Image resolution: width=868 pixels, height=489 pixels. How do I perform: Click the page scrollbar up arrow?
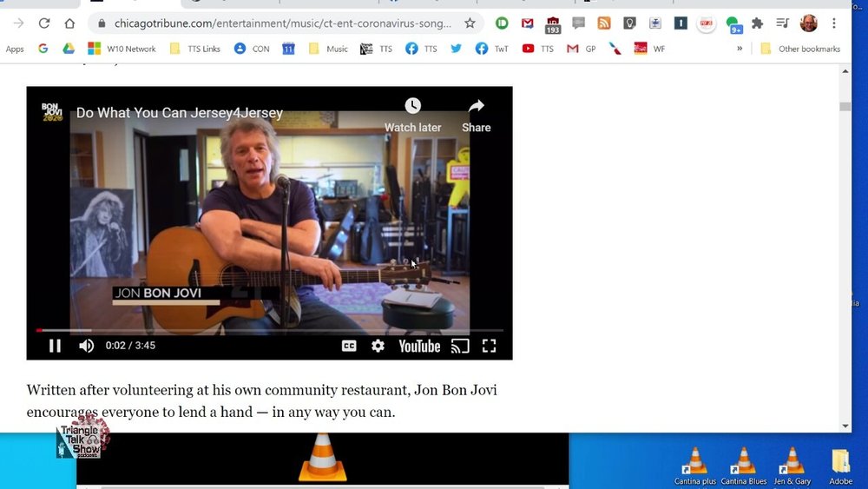click(x=845, y=71)
